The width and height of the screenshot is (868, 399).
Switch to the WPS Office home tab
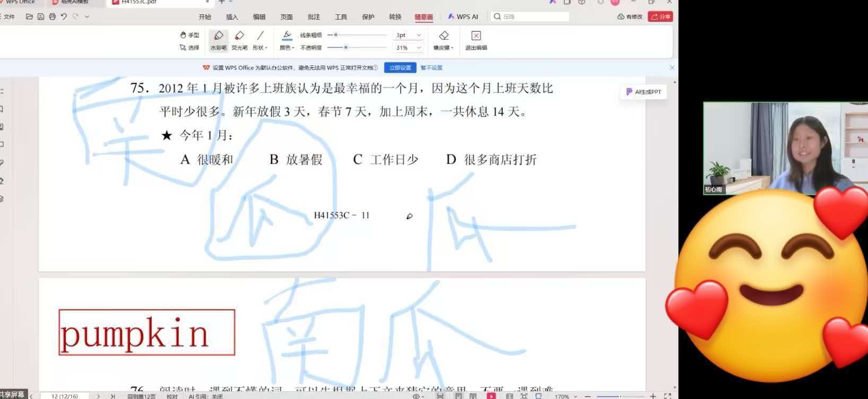coord(20,3)
